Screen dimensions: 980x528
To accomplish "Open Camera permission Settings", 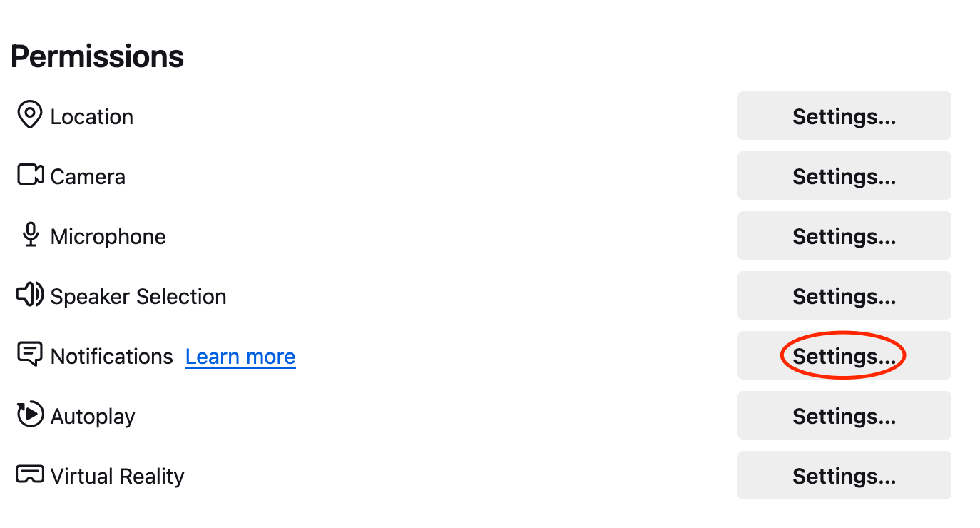I will (844, 176).
